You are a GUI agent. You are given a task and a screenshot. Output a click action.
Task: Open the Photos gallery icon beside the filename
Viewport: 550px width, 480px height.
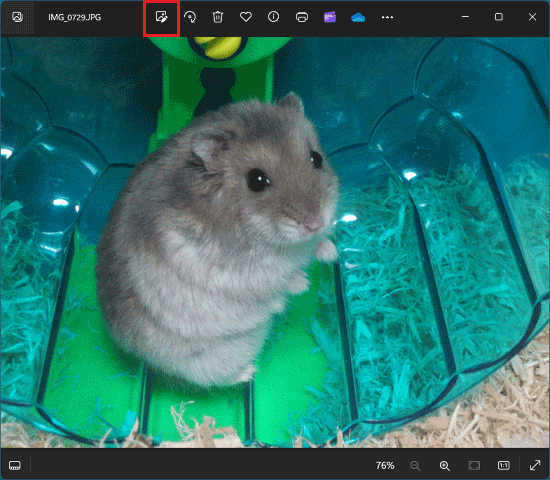pyautogui.click(x=18, y=17)
